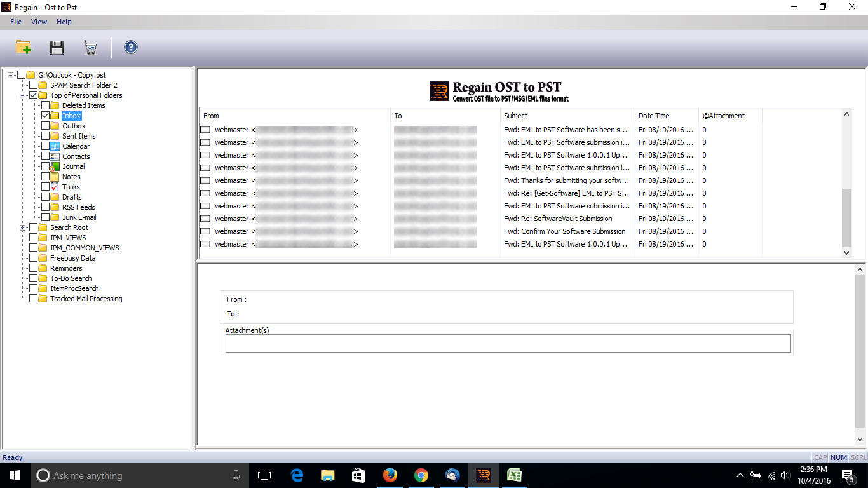868x488 pixels.
Task: Click the email list scroll down arrow
Action: (x=846, y=252)
